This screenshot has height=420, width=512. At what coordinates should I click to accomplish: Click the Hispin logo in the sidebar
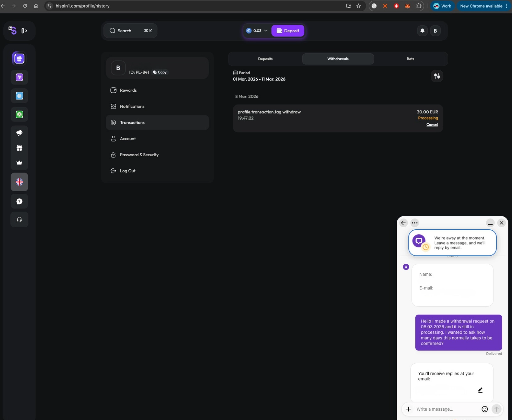(x=12, y=30)
